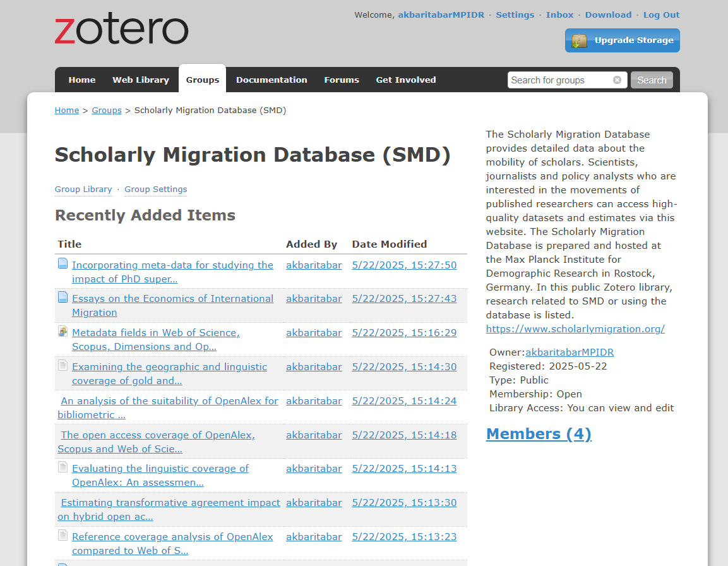Focus the Search for groups input field

tap(559, 80)
